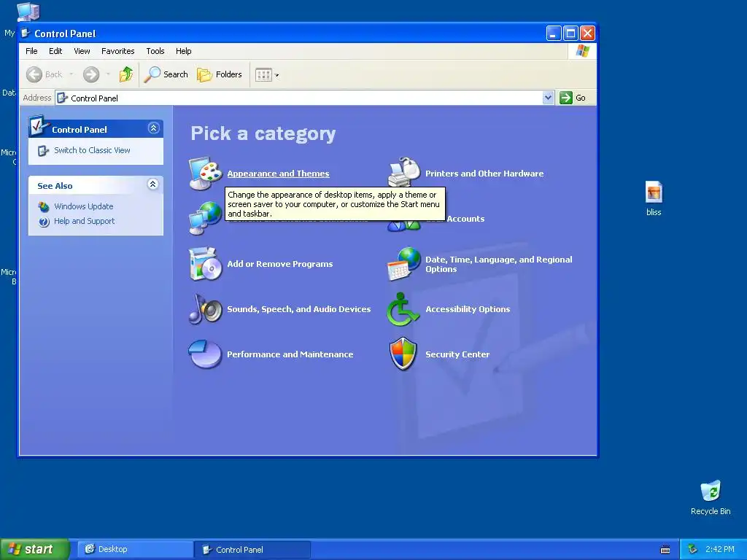Click Control Panel taskbar button
Screen dimensions: 747x560
(x=252, y=549)
